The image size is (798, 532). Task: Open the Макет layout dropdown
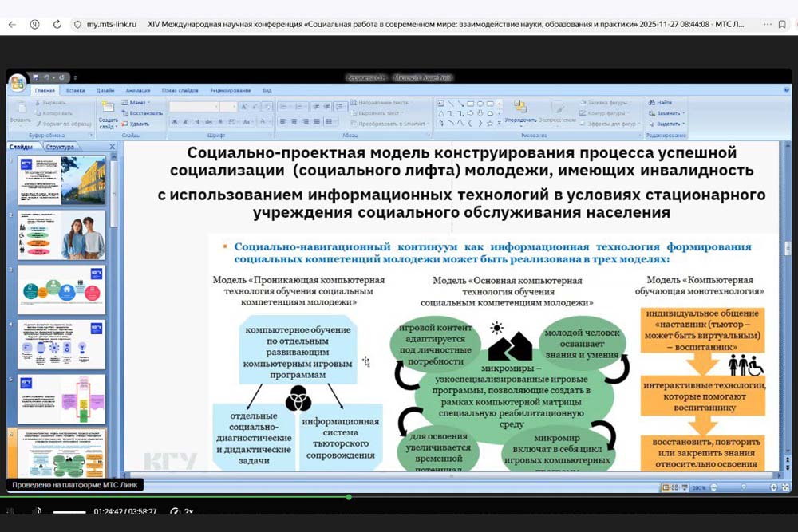138,103
